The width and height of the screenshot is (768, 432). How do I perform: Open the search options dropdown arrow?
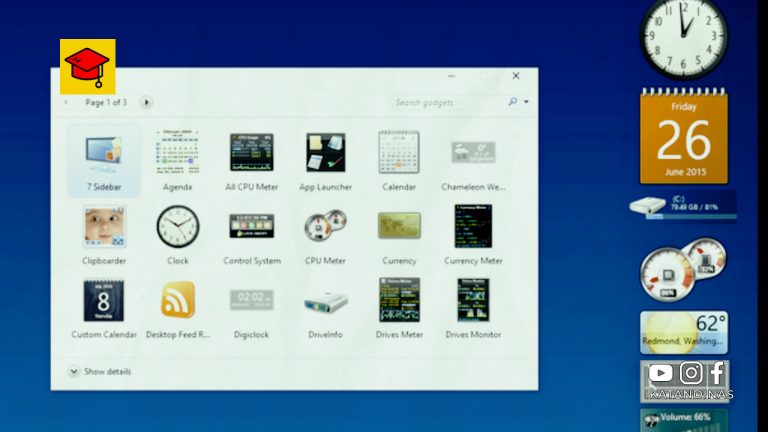point(526,102)
